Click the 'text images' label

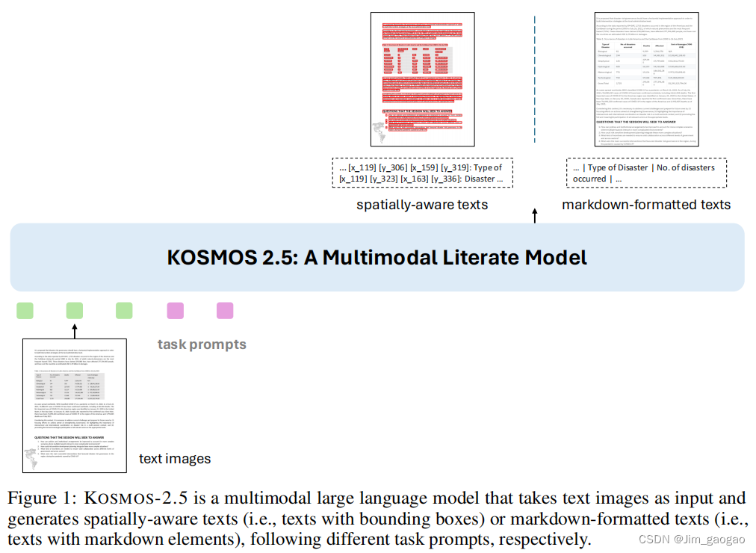[x=175, y=459]
